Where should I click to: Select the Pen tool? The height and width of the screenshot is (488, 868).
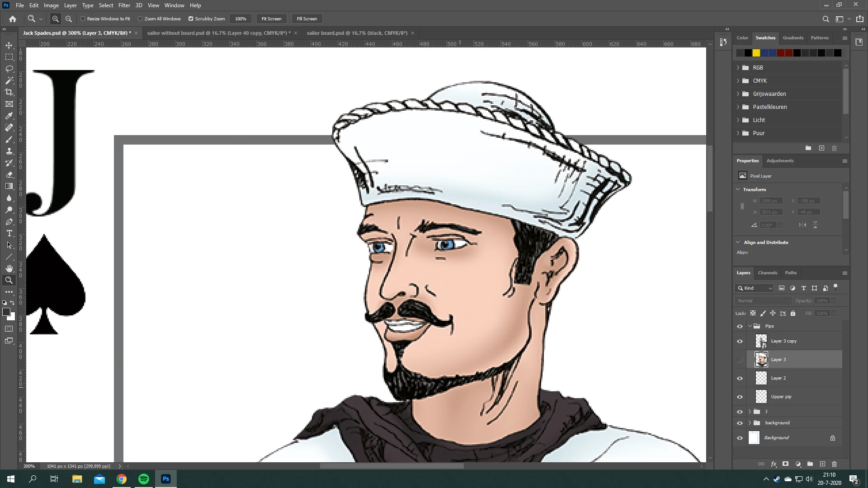tap(9, 222)
